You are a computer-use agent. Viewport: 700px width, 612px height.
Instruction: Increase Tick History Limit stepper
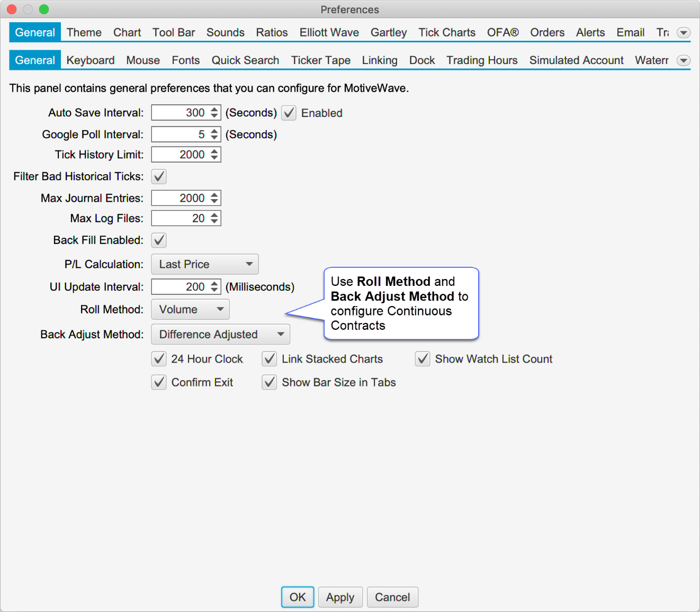click(x=214, y=151)
